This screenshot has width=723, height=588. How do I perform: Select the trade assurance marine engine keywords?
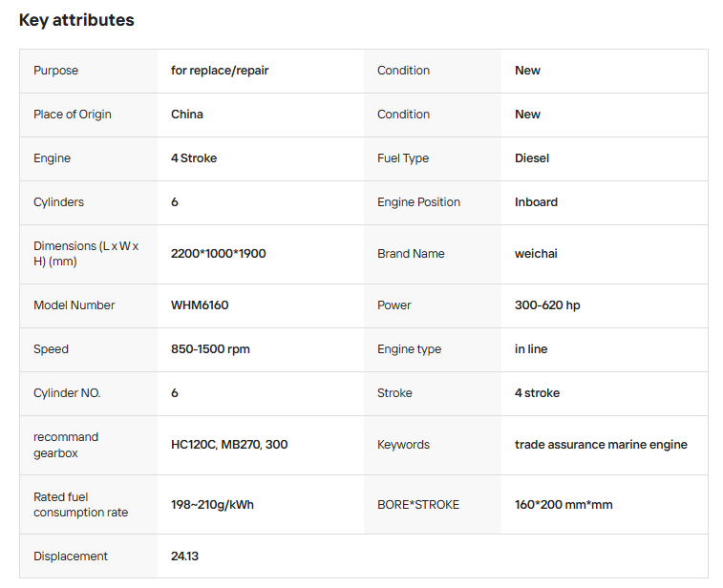click(x=601, y=445)
